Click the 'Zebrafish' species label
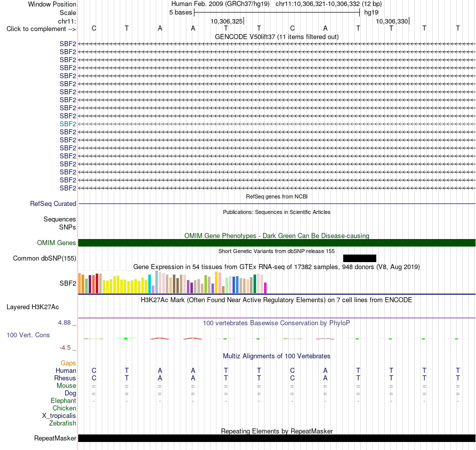Image resolution: width=476 pixels, height=450 pixels. [x=63, y=423]
